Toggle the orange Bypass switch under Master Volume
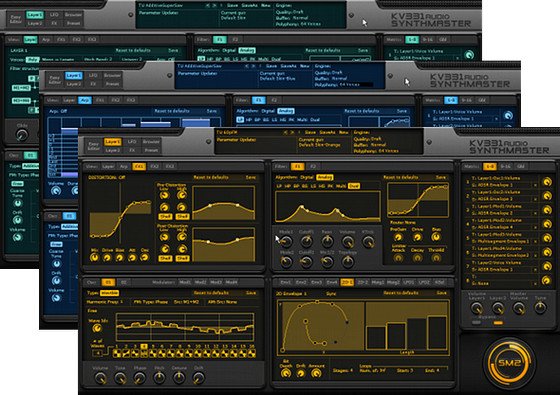 [x=498, y=322]
